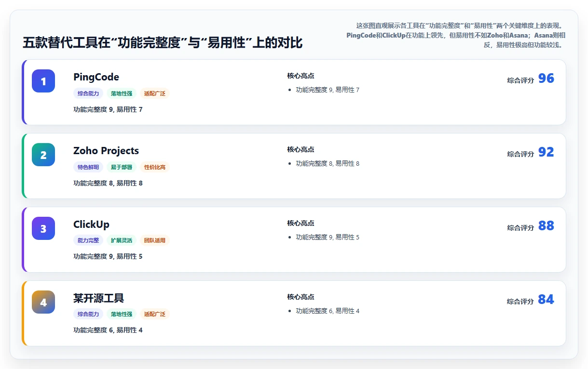Click the 综合能力 tag under 某开源工具

click(x=88, y=314)
